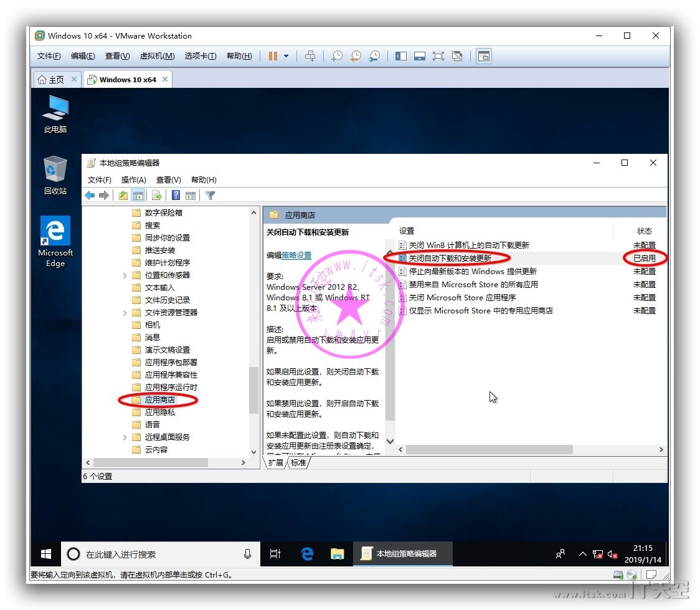Sort by the 设置 column header
Screen dimensions: 700x610
click(406, 231)
